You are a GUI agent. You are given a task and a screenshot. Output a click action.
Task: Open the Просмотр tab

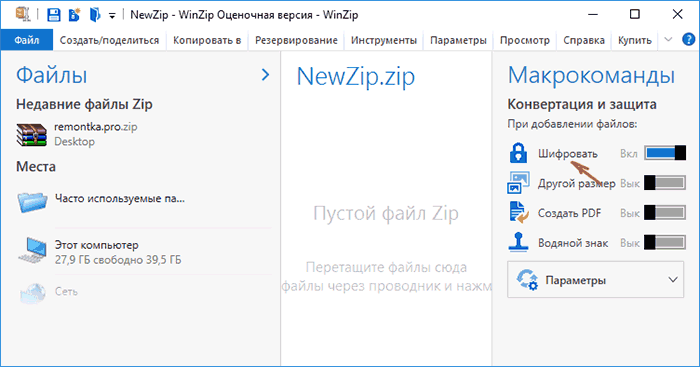point(525,40)
